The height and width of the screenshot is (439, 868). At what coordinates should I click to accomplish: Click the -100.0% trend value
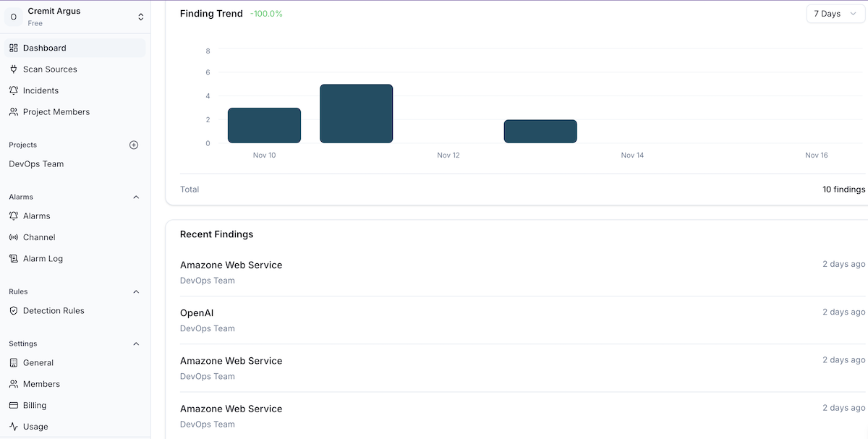266,14
